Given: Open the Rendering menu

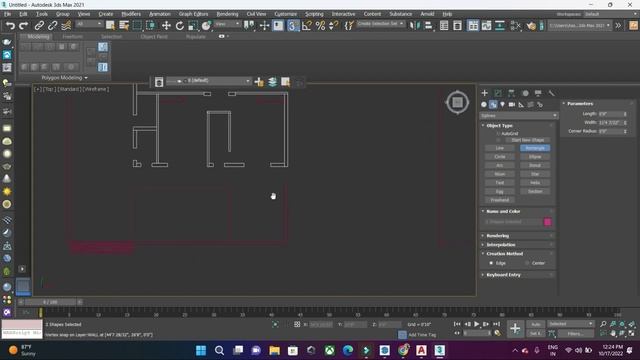Looking at the screenshot, I should pos(227,14).
